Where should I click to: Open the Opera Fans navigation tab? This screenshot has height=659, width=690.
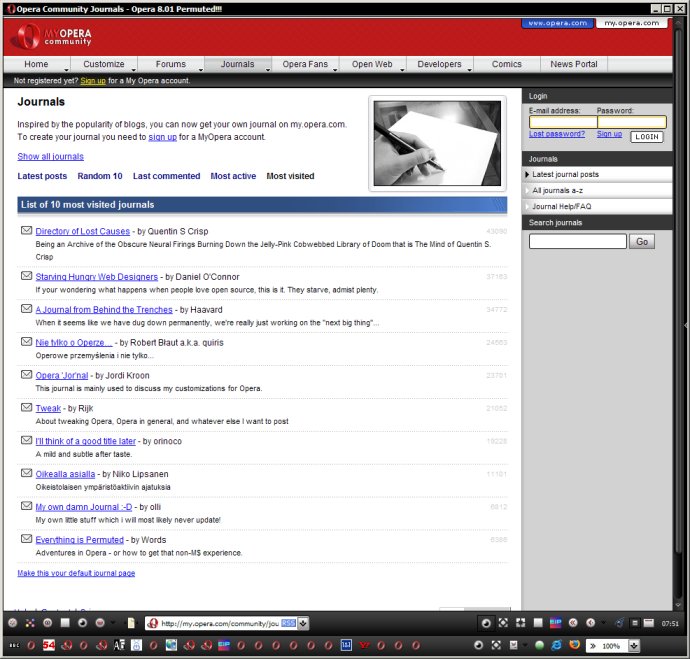coord(304,64)
